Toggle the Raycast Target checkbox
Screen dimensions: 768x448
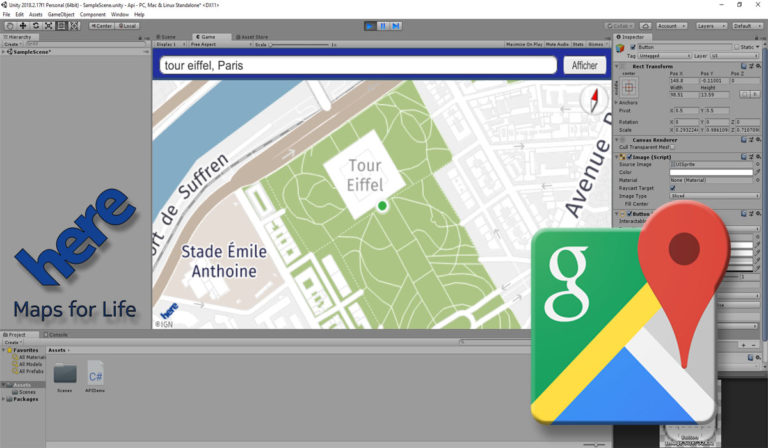coord(672,188)
